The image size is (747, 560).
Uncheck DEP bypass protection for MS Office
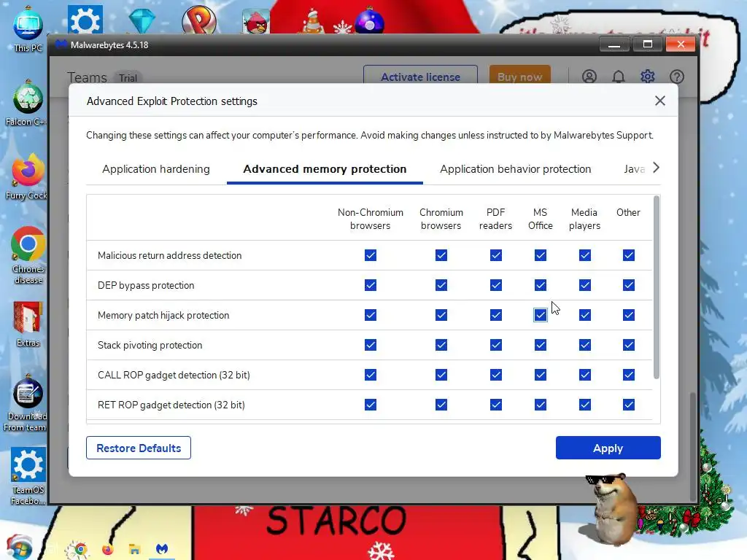(541, 285)
